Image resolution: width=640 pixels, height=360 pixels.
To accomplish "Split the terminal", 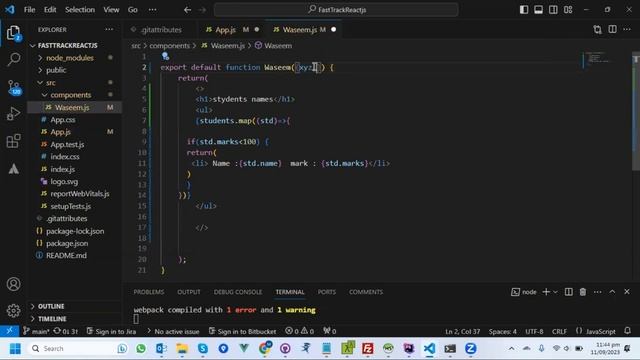I will pos(569,292).
